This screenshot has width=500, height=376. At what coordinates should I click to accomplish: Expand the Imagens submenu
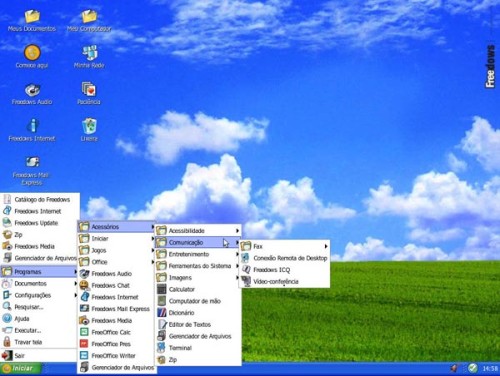click(198, 277)
